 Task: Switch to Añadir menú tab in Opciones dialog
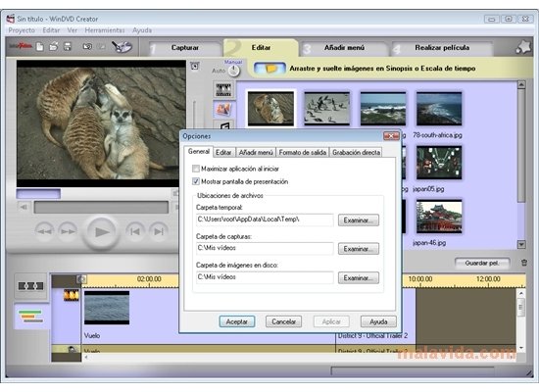click(x=256, y=152)
